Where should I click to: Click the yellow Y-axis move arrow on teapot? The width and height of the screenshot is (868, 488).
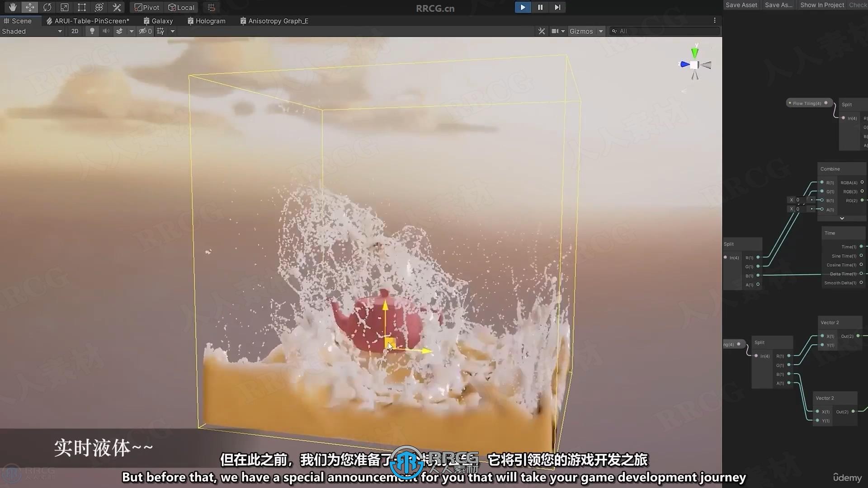pyautogui.click(x=385, y=306)
